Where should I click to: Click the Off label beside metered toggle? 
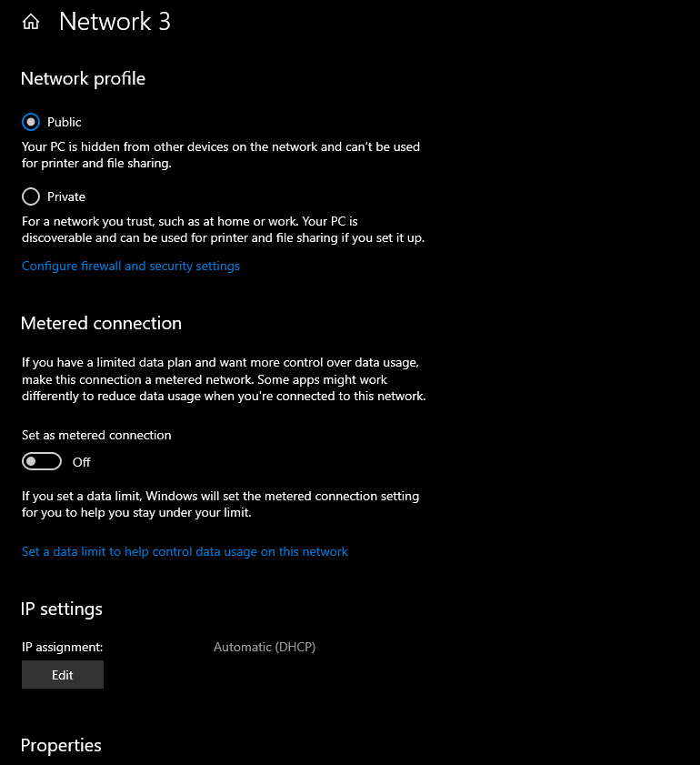(x=82, y=462)
